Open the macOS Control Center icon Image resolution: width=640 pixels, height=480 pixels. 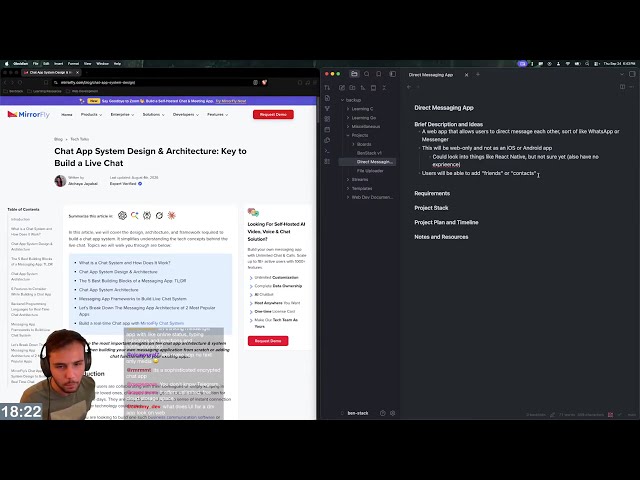[596, 64]
